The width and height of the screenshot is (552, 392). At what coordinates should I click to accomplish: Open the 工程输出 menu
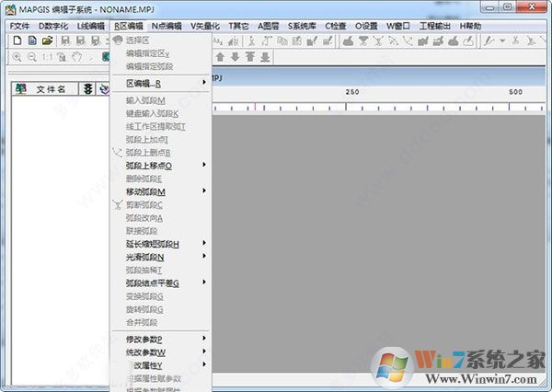tap(435, 26)
